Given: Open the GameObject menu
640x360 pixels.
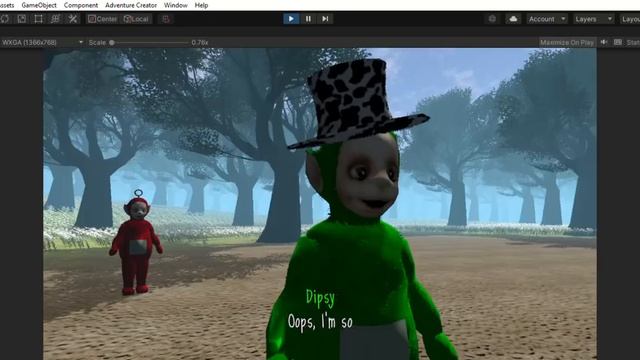Looking at the screenshot, I should coord(39,5).
